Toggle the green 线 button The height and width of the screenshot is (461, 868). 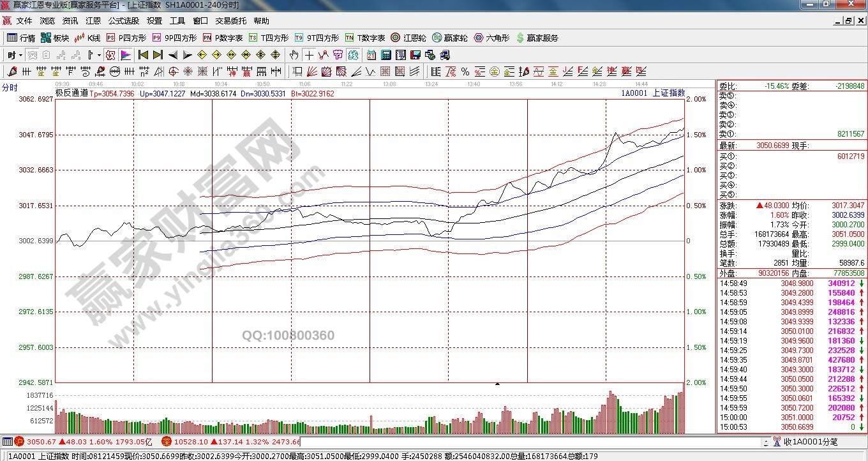point(353,55)
